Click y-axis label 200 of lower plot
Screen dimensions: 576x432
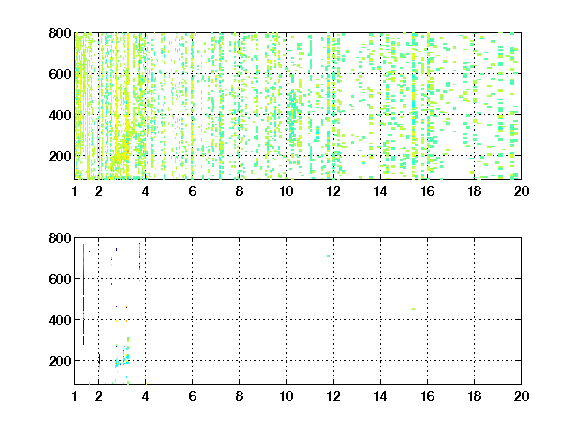point(60,361)
